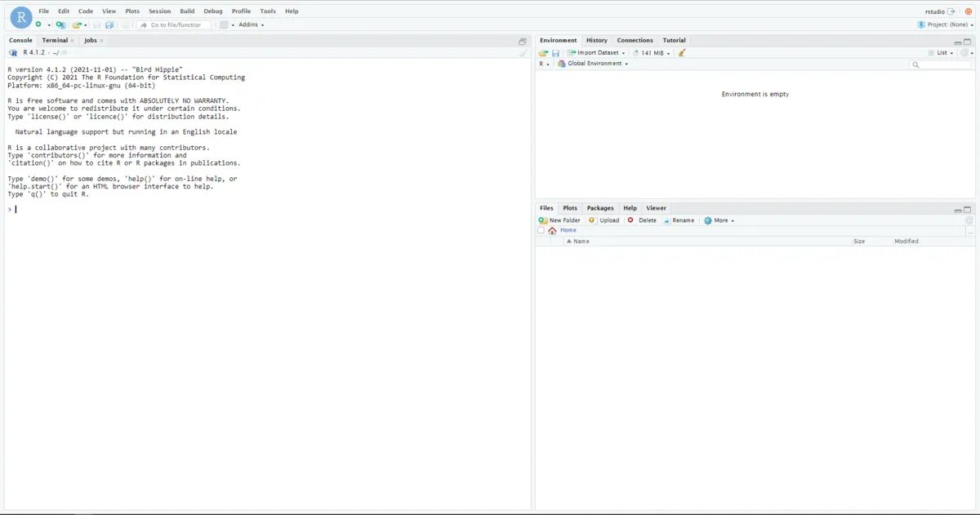Image resolution: width=980 pixels, height=515 pixels.
Task: Click the '...' go to directory button
Action: pyautogui.click(x=970, y=232)
